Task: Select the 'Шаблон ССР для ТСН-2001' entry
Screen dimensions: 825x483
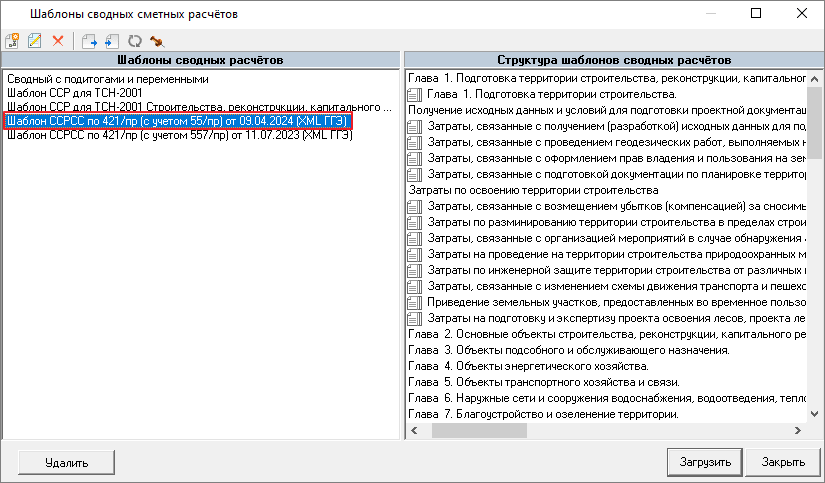Action: (74, 92)
